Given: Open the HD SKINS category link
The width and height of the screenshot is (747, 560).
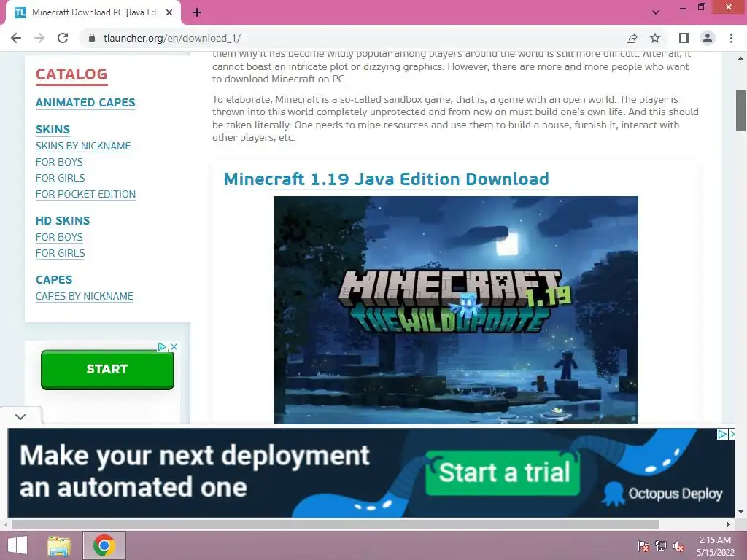Looking at the screenshot, I should pyautogui.click(x=63, y=220).
